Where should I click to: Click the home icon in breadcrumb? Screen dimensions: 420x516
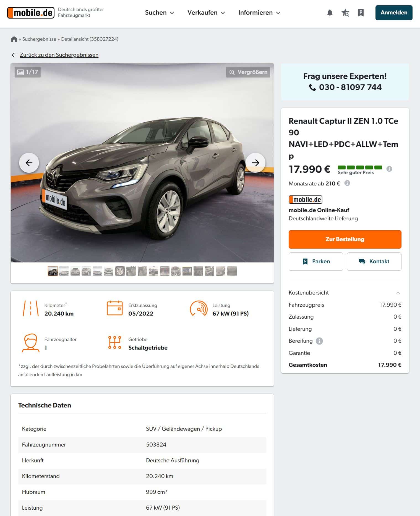(x=14, y=39)
